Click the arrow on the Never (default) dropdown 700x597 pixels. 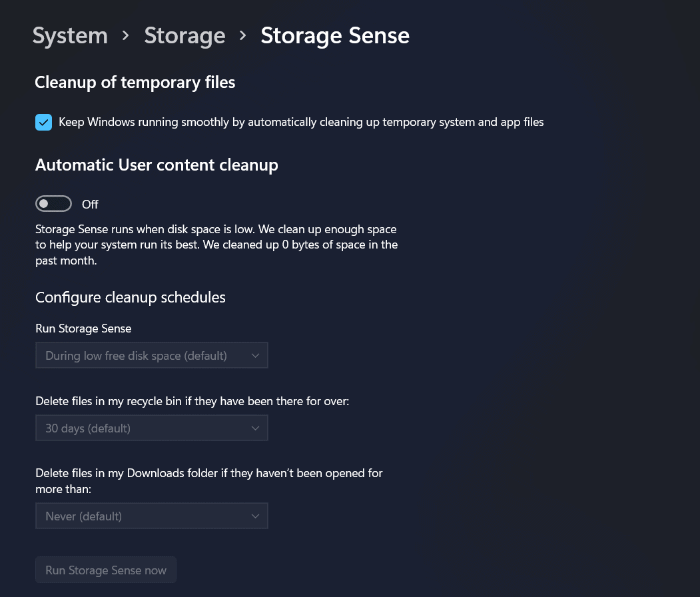point(255,516)
